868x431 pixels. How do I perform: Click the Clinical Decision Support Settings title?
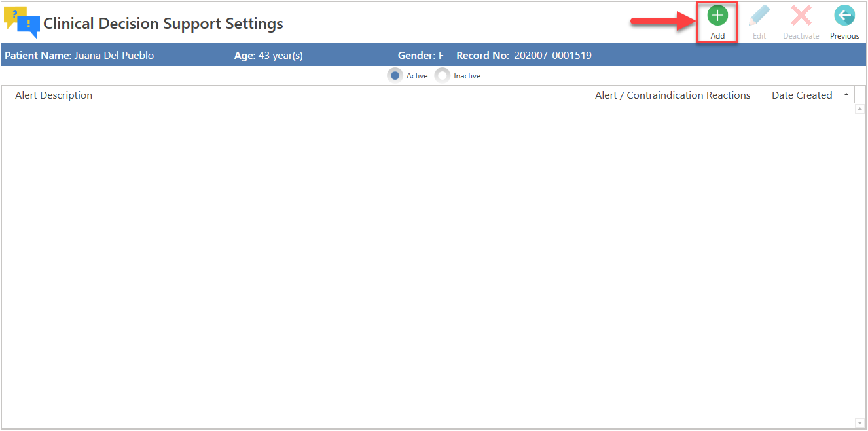(x=163, y=24)
